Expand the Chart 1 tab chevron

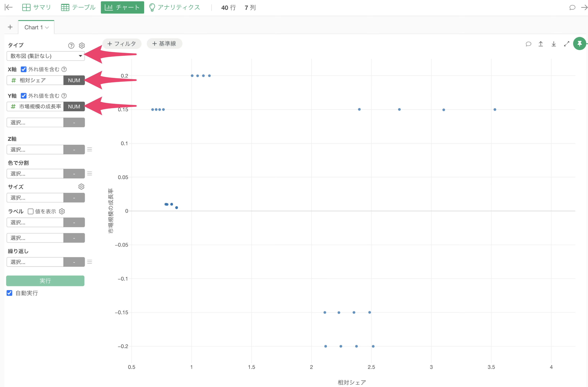47,27
